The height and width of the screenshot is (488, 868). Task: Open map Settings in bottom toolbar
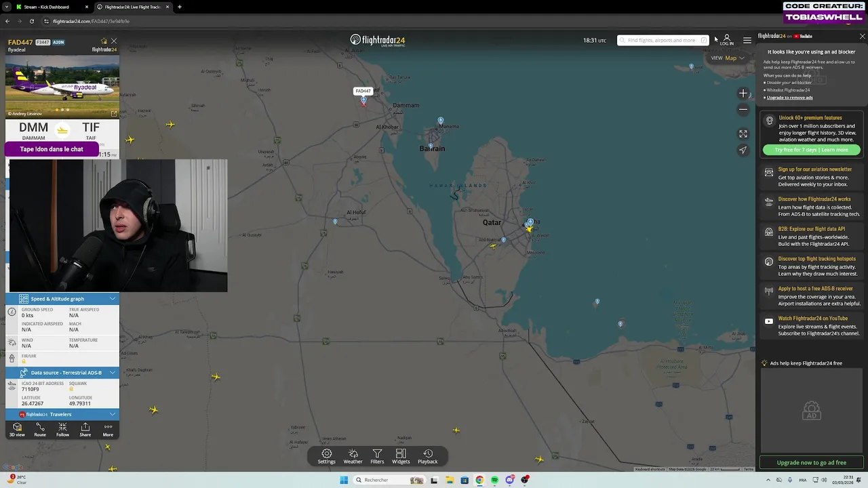(x=326, y=456)
